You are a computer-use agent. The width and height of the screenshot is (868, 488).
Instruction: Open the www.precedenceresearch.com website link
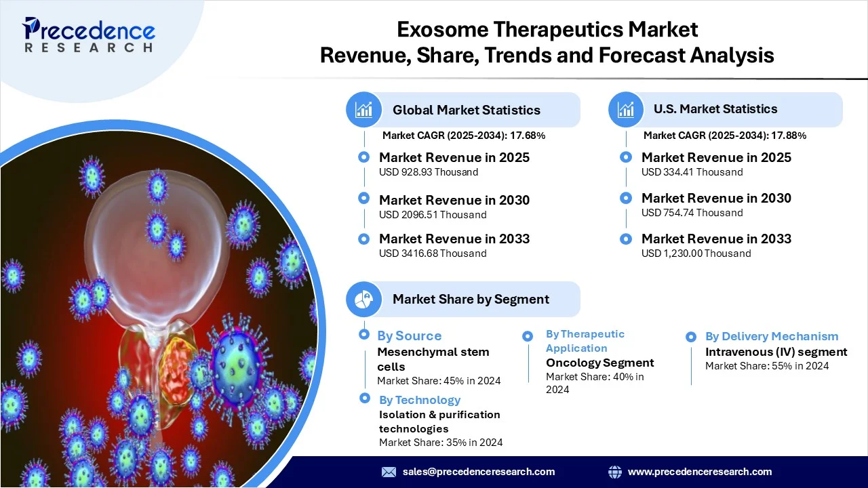click(700, 472)
